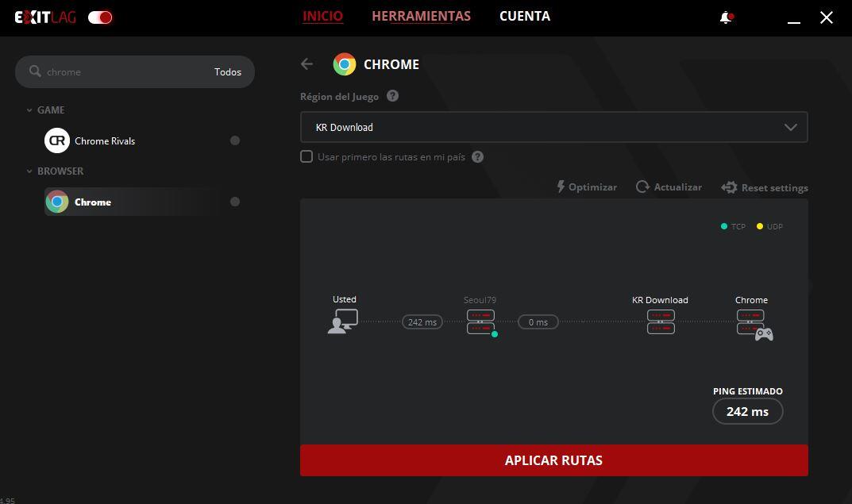The height and width of the screenshot is (504, 852).
Task: Click the Chrome gamepad server icon
Action: pos(754,325)
